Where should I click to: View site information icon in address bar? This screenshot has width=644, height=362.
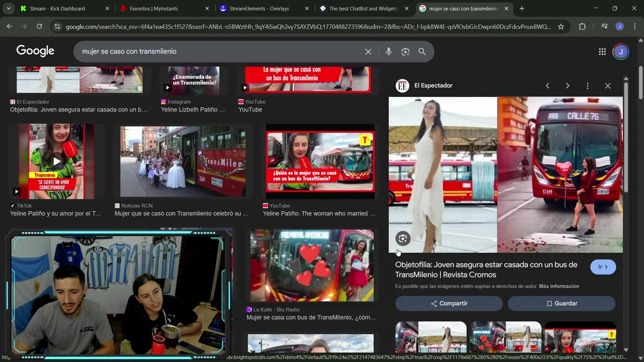pos(57,27)
